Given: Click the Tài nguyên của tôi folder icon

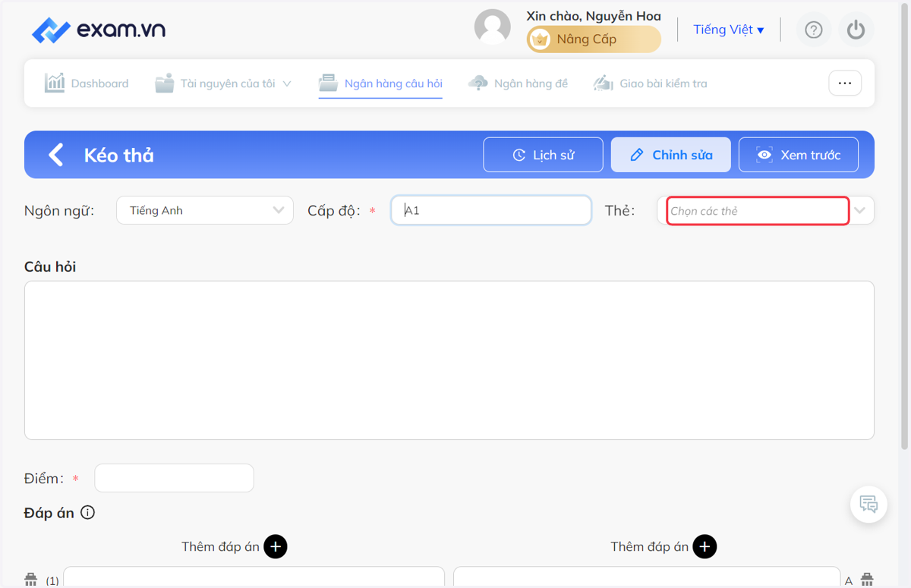Looking at the screenshot, I should 164,83.
